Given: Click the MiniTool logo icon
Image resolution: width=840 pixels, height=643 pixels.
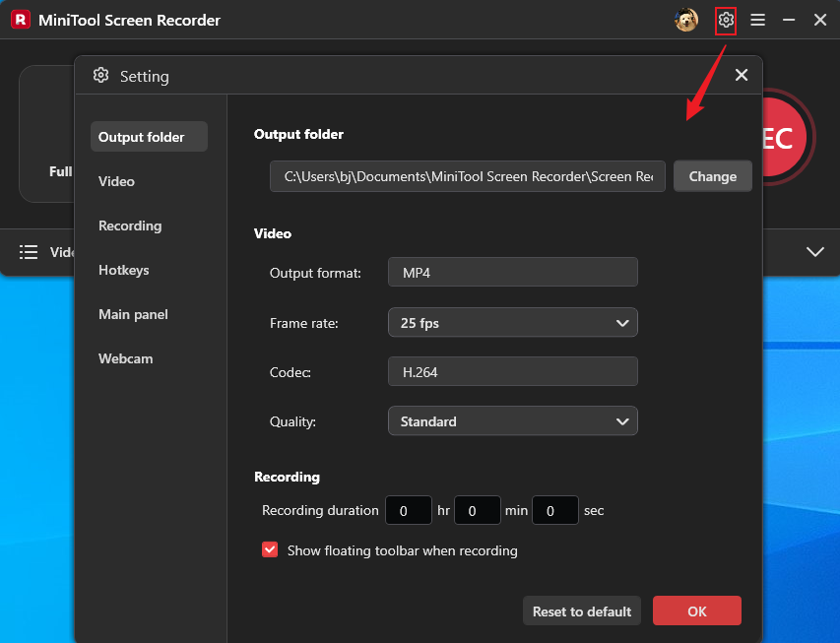Looking at the screenshot, I should coord(20,20).
